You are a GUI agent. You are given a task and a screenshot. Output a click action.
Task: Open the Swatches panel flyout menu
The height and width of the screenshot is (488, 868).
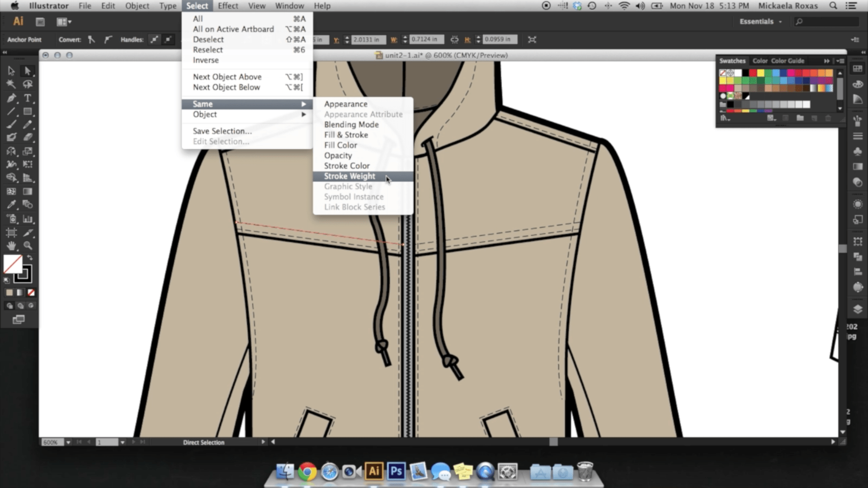(x=841, y=60)
